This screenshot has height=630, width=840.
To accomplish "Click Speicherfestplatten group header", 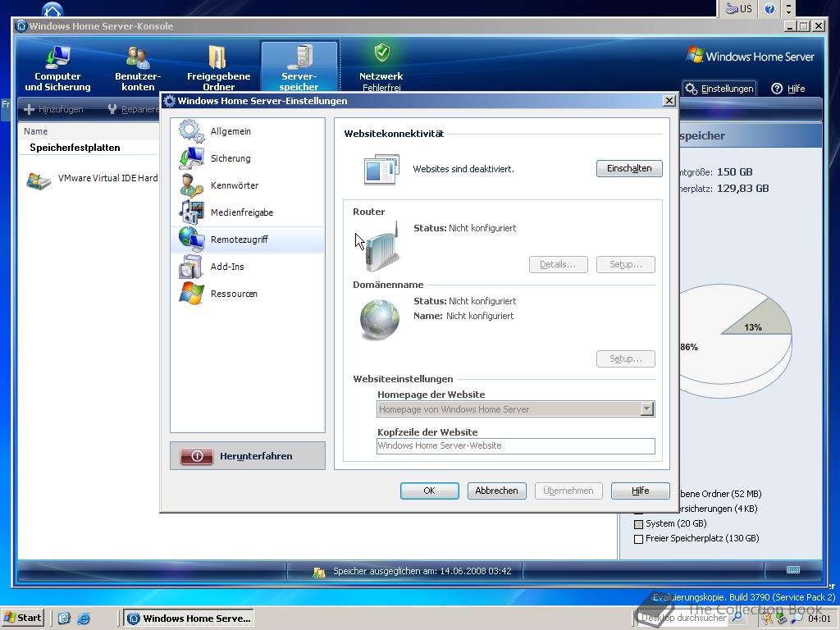I will coord(75,148).
